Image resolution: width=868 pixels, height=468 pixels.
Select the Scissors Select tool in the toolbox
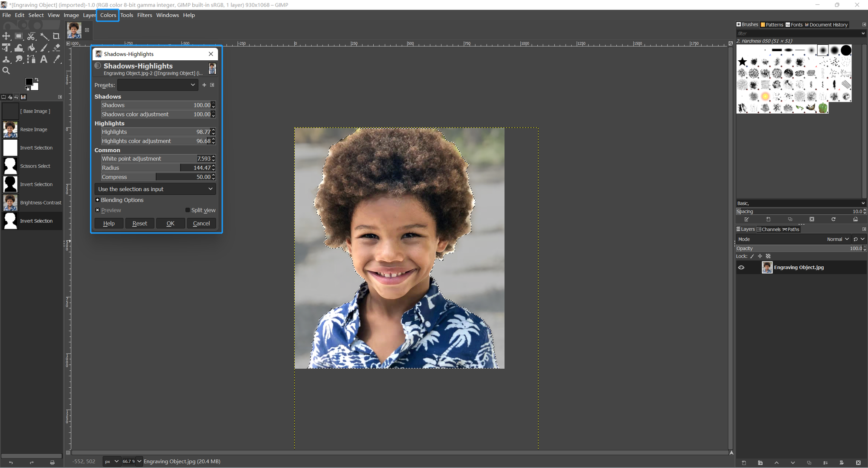[x=31, y=36]
